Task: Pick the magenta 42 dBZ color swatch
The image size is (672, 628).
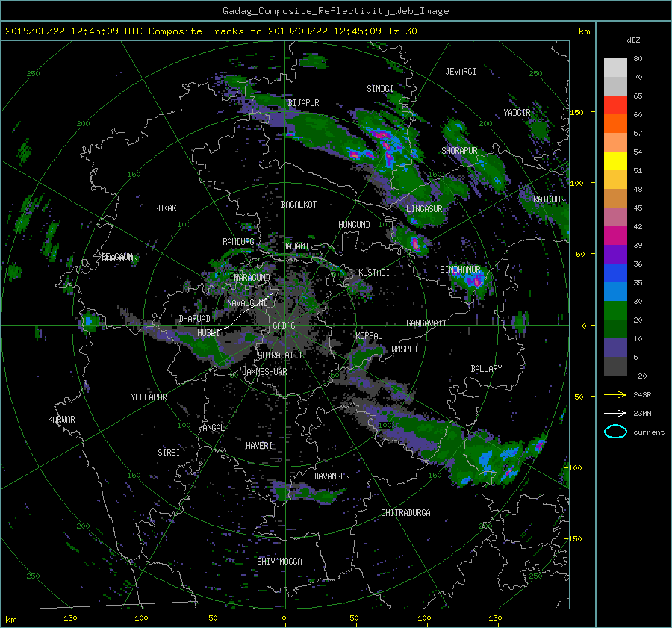Action: [x=615, y=235]
